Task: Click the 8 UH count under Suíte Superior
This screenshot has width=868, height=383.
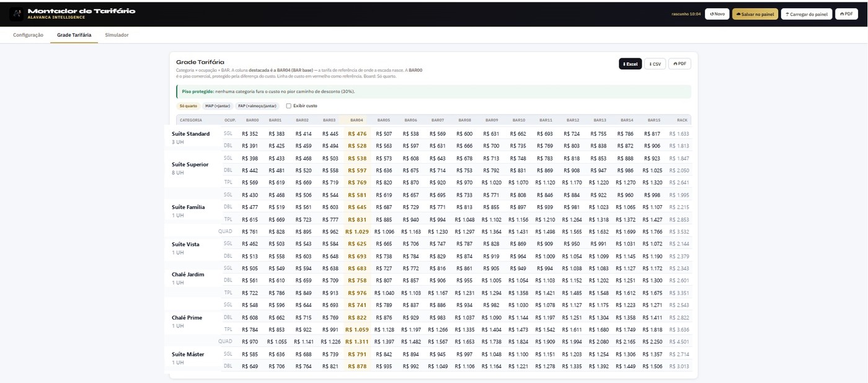Action: coord(178,173)
